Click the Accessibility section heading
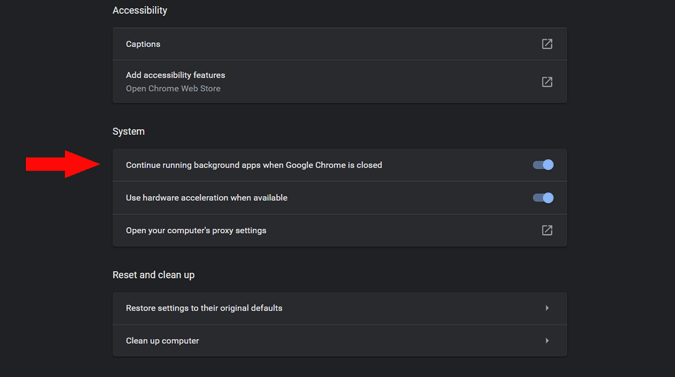The image size is (675, 377). (140, 10)
